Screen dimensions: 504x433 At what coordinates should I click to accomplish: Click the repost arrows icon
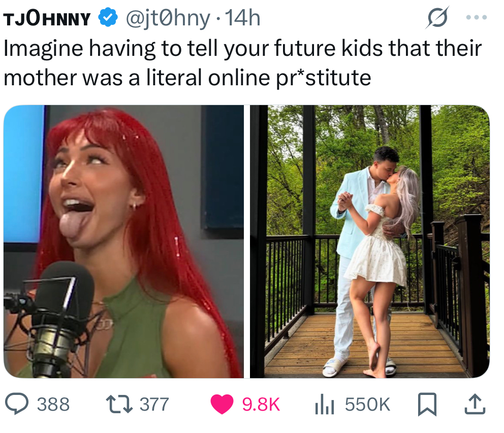click(x=119, y=404)
